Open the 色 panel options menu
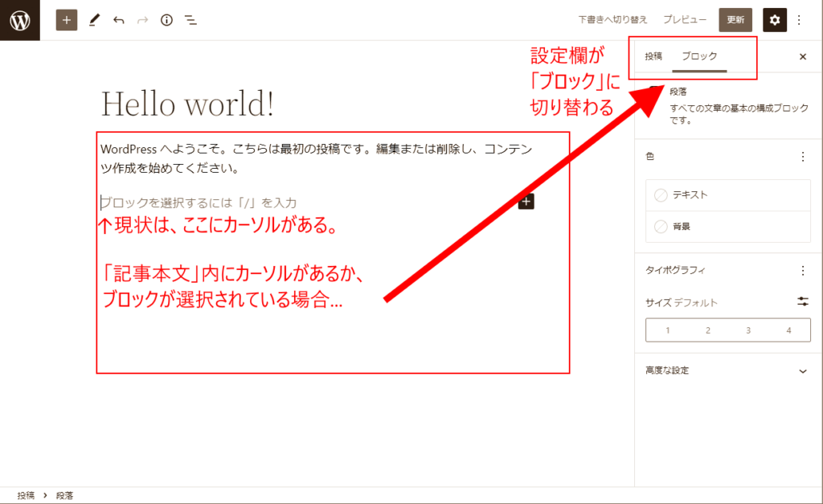This screenshot has height=504, width=823. 802,158
